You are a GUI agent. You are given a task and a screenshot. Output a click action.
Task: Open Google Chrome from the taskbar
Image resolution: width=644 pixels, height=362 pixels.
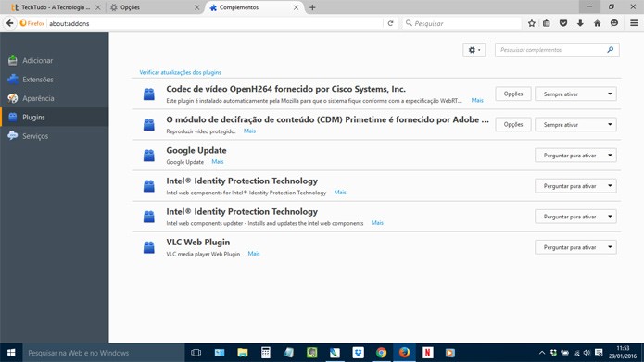pos(381,353)
